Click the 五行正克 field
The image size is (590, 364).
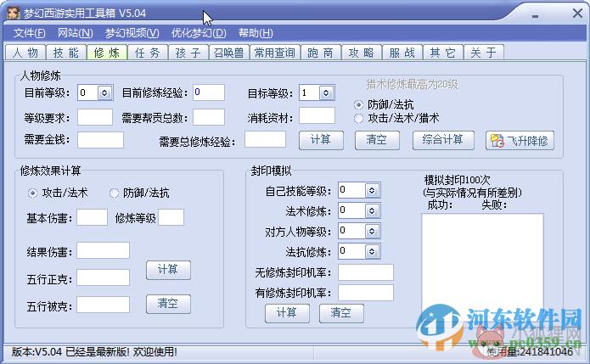tap(103, 277)
